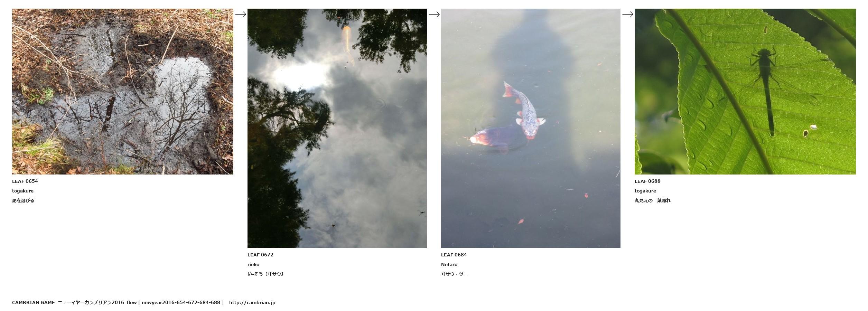Select author togakure under LEAF 0654
Viewport: 868px width, 311px height.
pos(23,191)
